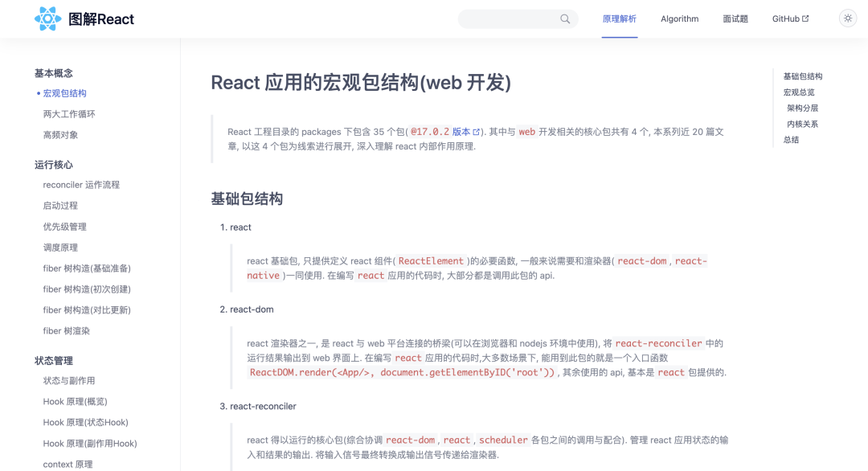Switch to the Algorithm section
Viewport: 868px width, 471px height.
coord(679,18)
